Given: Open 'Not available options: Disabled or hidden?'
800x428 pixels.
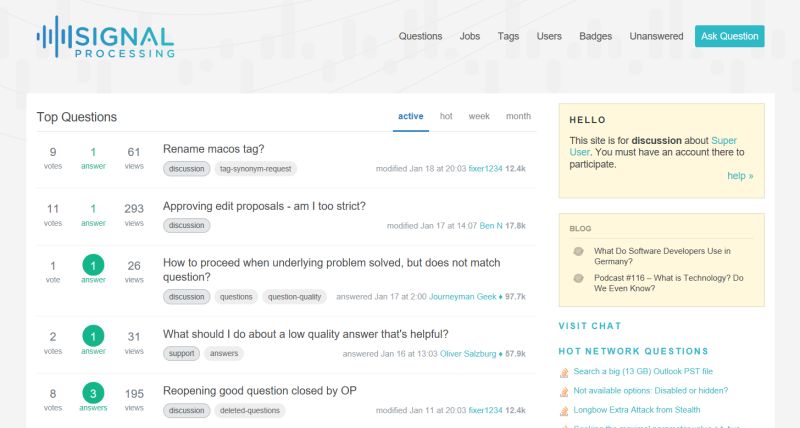Looking at the screenshot, I should coord(651,391).
